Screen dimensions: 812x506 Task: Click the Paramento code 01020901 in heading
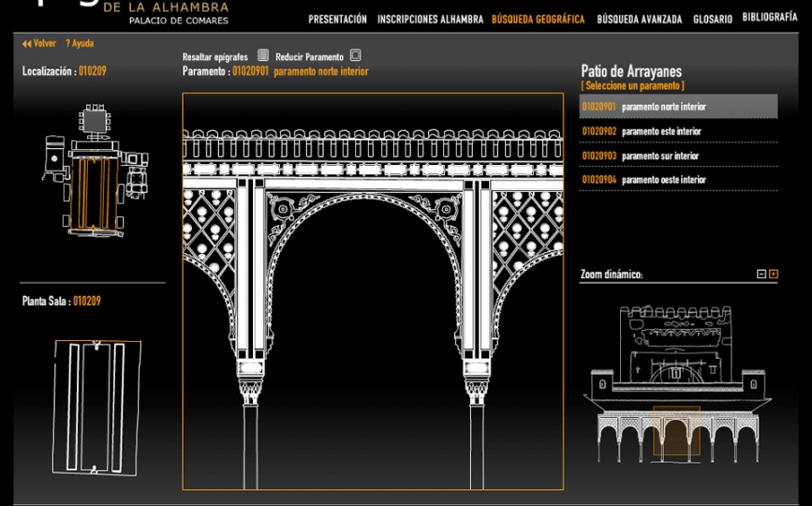pos(250,71)
